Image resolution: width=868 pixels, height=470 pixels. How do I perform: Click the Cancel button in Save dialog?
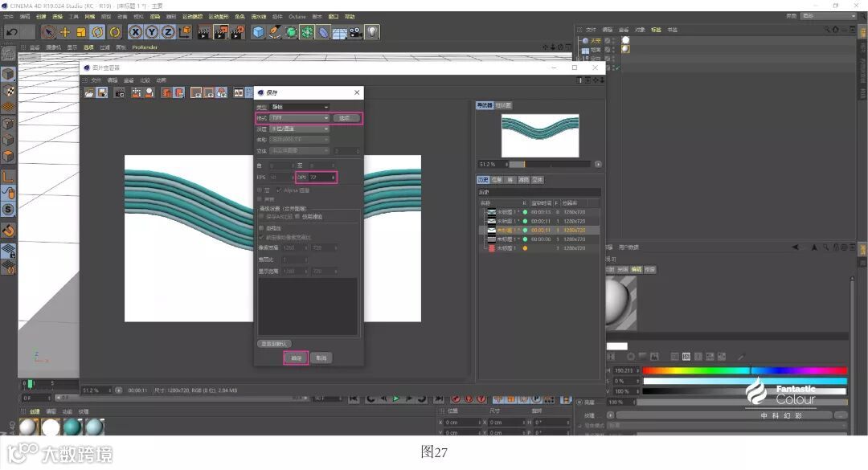[x=321, y=358]
